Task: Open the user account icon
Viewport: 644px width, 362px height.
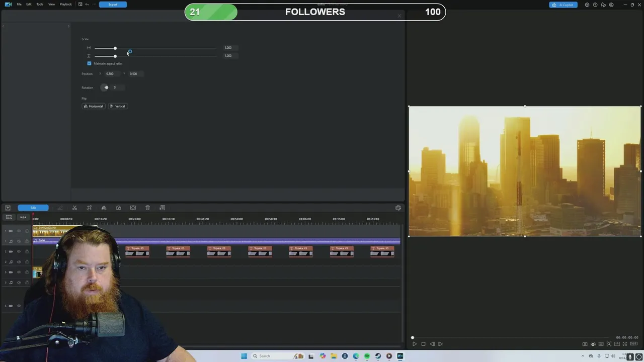Action: 611,5
